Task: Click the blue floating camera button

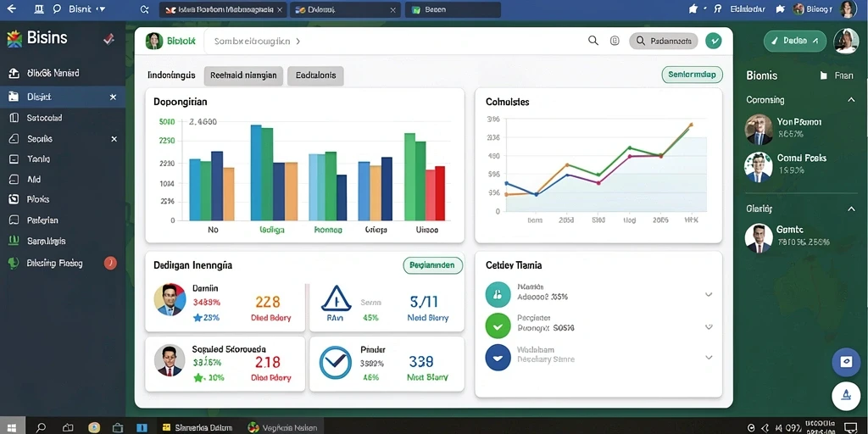Action: [x=846, y=362]
